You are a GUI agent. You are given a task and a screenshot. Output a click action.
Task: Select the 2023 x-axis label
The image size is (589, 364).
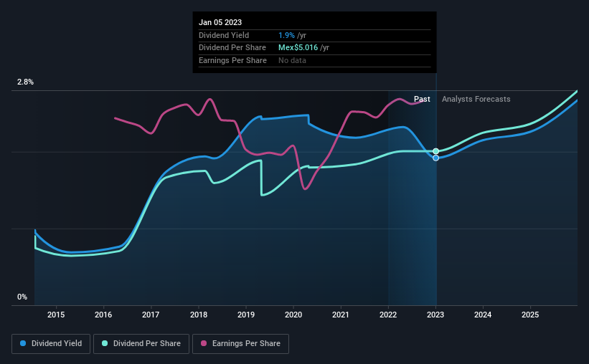tap(435, 315)
